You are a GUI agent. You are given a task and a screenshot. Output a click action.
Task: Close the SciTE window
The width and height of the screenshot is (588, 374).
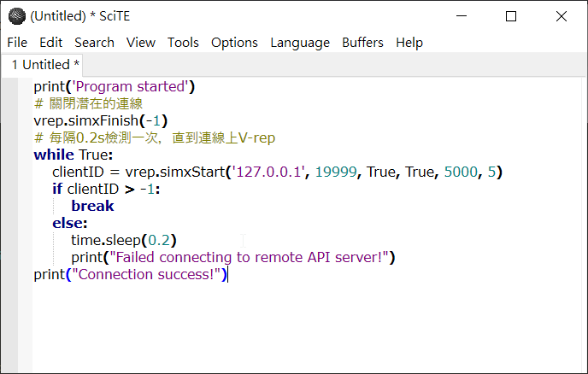tap(561, 15)
